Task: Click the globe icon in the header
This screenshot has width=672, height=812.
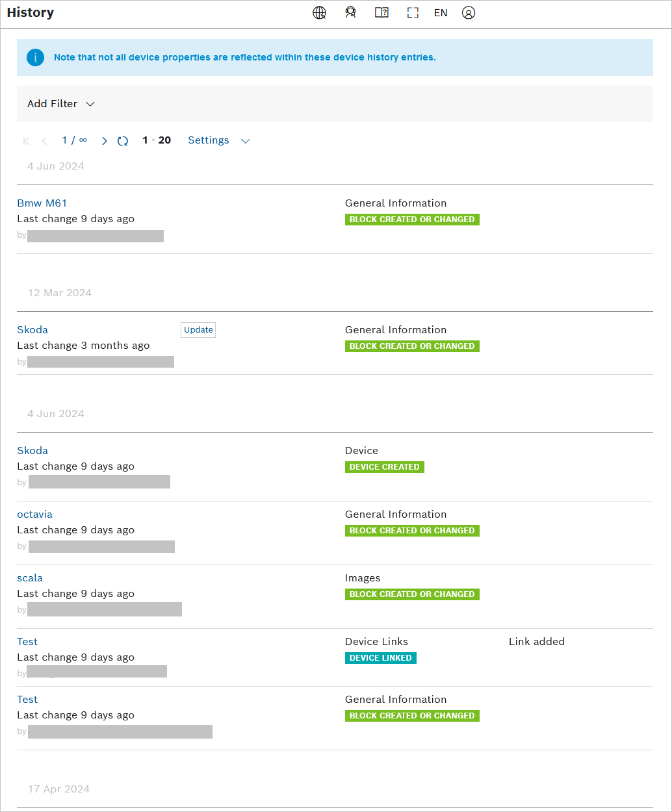Action: [x=319, y=13]
